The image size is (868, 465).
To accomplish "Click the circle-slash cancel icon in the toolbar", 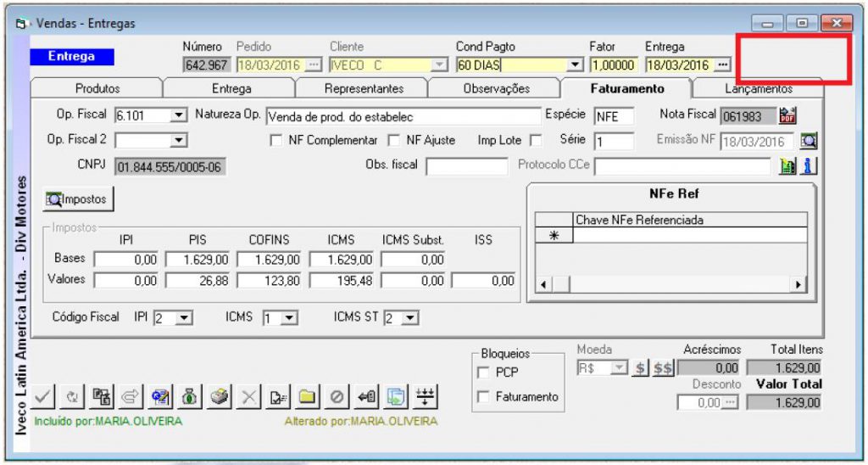I will coord(337,396).
